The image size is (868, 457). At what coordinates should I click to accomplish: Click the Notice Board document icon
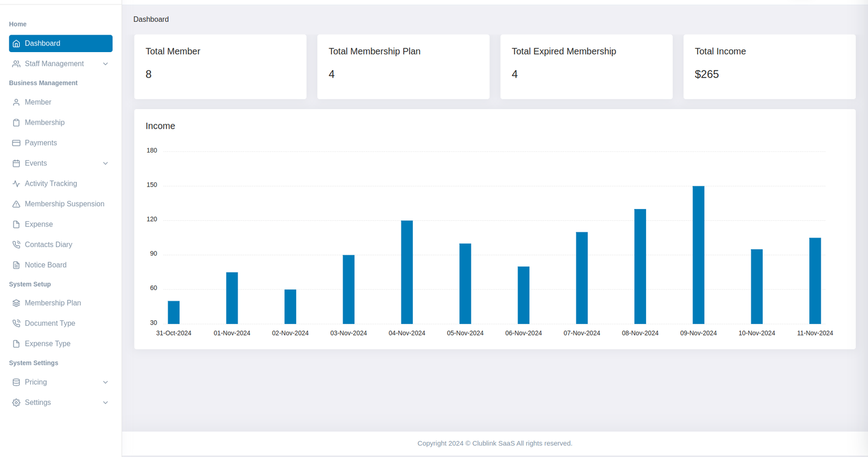[16, 265]
